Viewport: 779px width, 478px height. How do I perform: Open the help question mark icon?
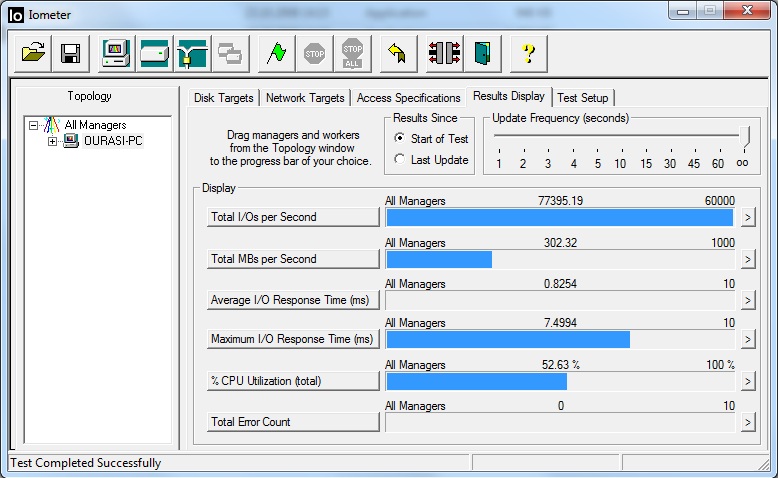[x=529, y=53]
